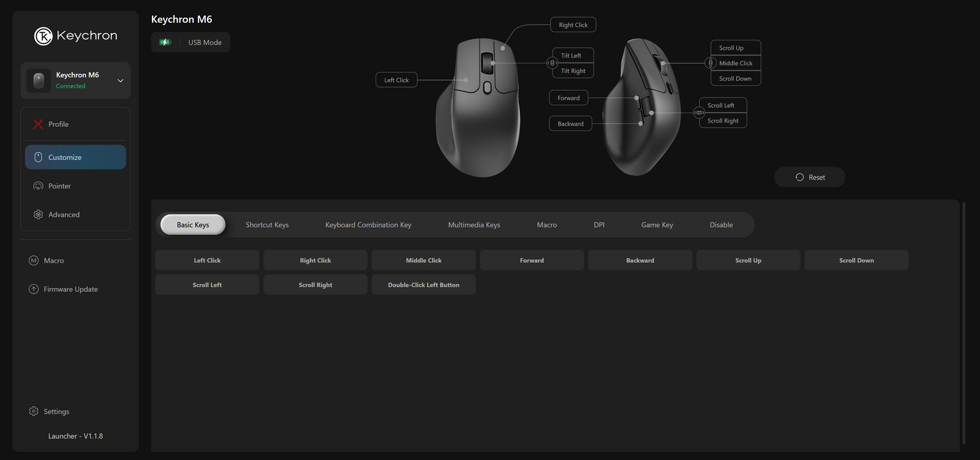Image resolution: width=980 pixels, height=460 pixels.
Task: Select the Tilt Left mapping label
Action: [573, 56]
